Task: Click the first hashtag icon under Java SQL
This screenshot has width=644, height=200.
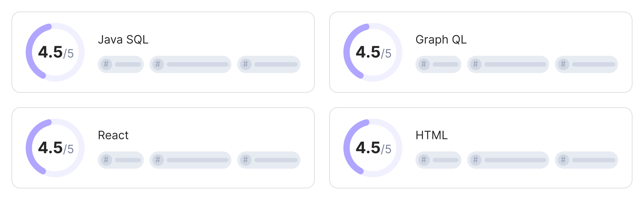Action: tap(106, 64)
